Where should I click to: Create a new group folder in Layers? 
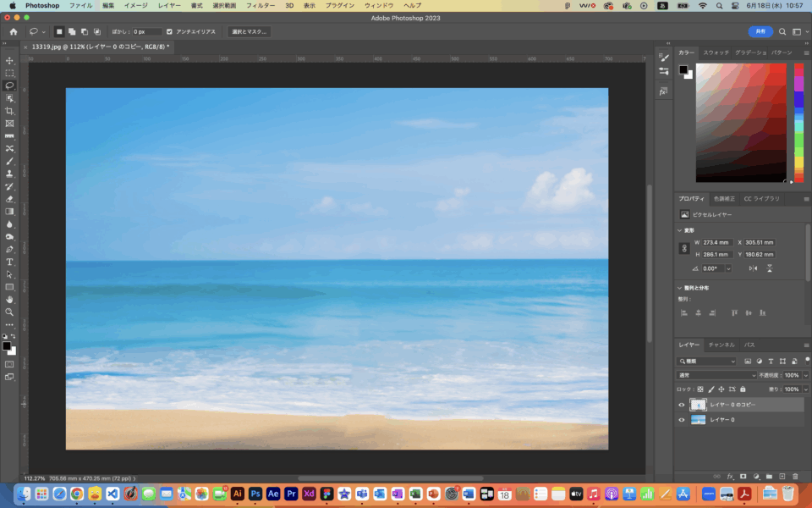point(769,477)
